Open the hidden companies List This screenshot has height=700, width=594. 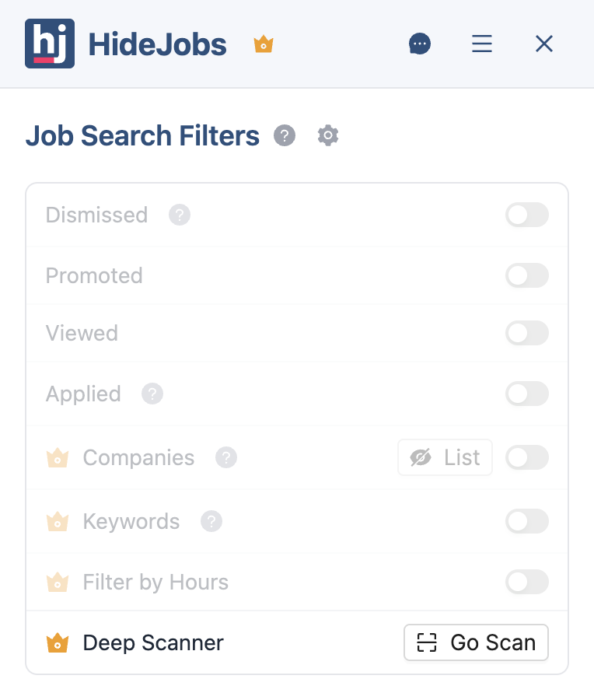click(445, 457)
